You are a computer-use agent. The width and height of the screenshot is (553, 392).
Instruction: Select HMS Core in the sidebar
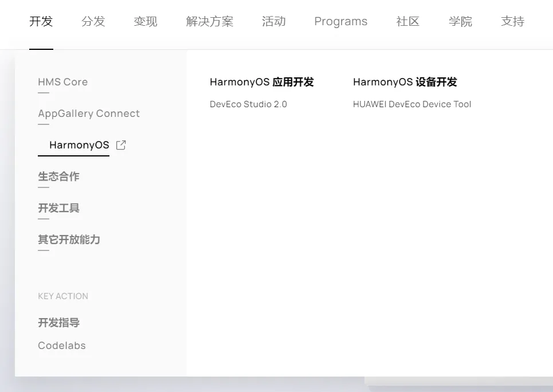(63, 82)
